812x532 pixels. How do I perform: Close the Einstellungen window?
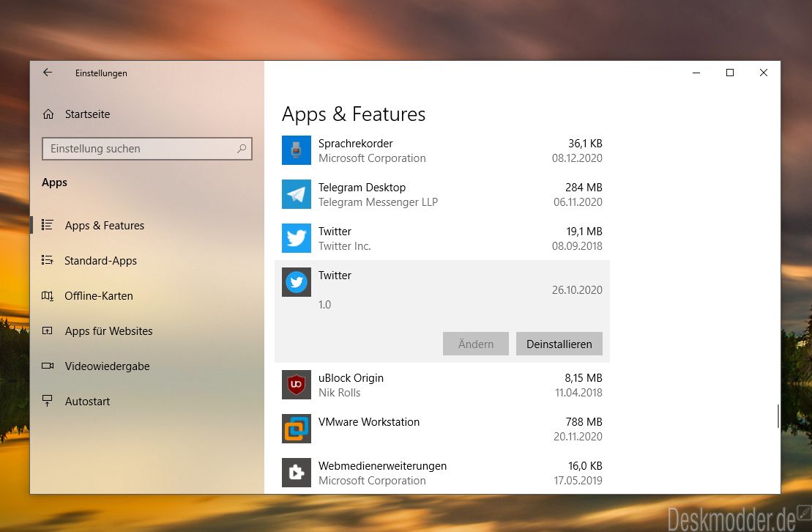click(x=764, y=73)
